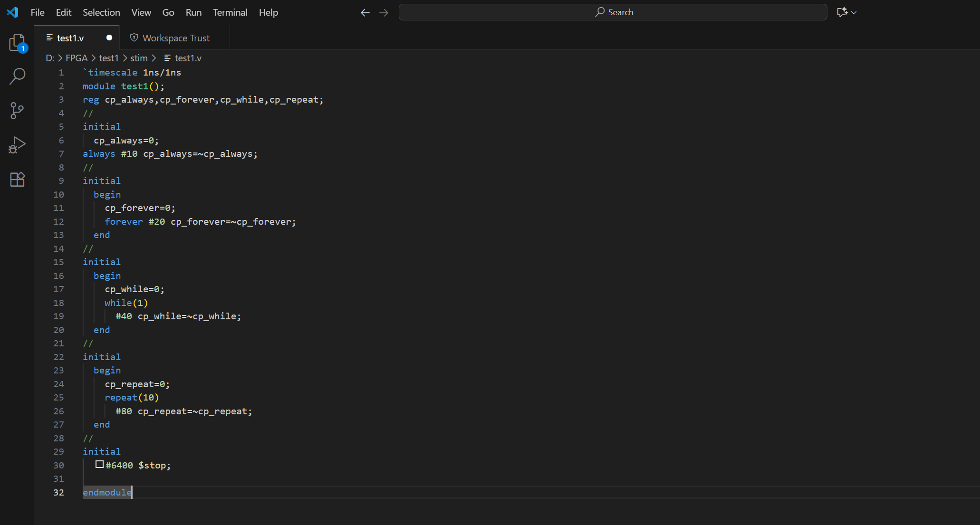Click the command center Search field
The image size is (980, 525).
click(x=613, y=12)
